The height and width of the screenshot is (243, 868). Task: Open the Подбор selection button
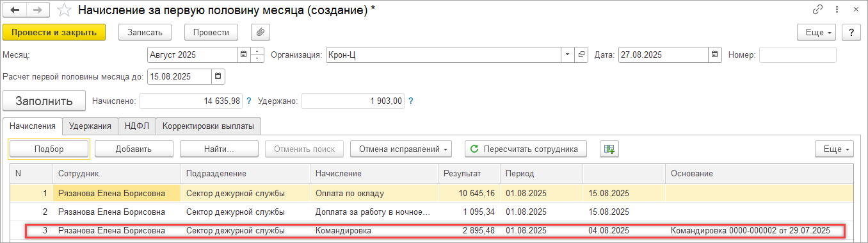[x=49, y=149]
